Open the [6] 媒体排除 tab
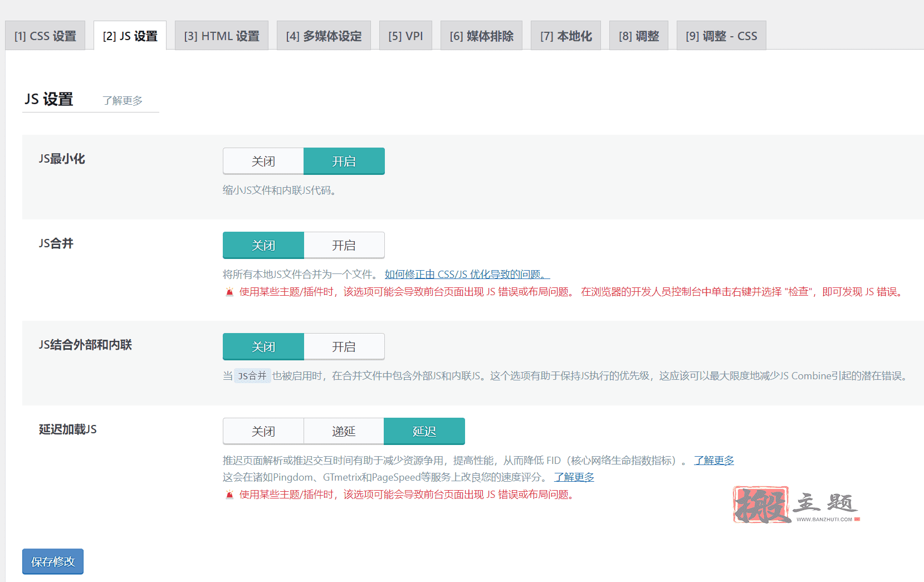This screenshot has height=582, width=924. click(x=481, y=36)
